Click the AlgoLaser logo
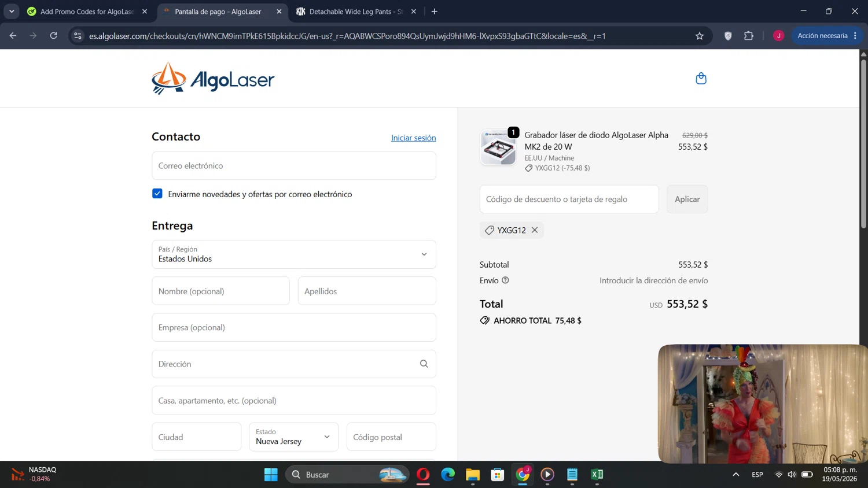Image resolution: width=868 pixels, height=488 pixels. [x=213, y=78]
